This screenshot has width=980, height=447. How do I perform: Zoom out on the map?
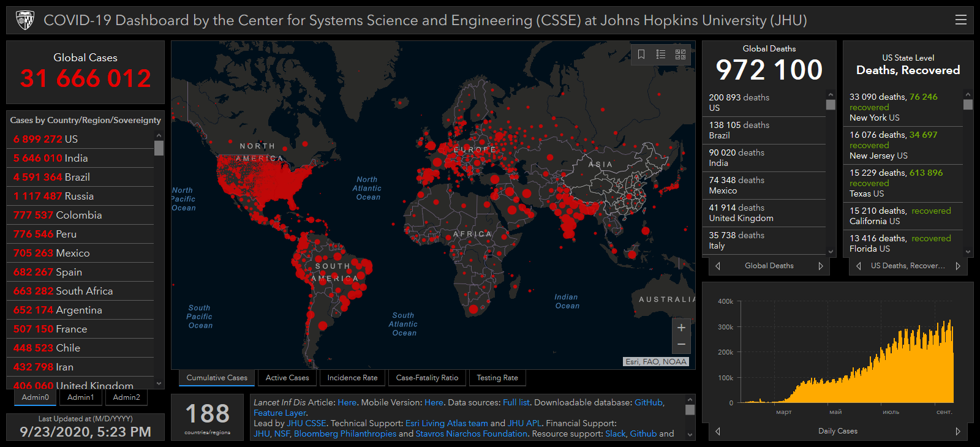click(681, 345)
